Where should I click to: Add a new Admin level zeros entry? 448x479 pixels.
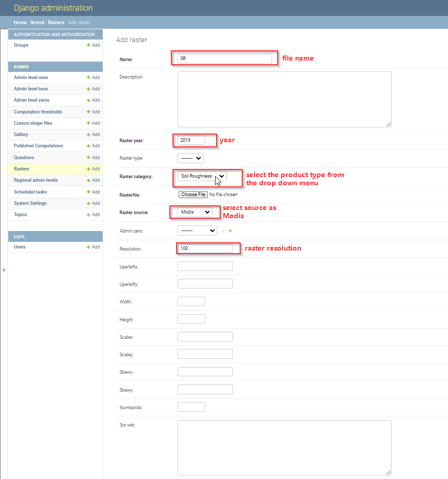coord(93,100)
